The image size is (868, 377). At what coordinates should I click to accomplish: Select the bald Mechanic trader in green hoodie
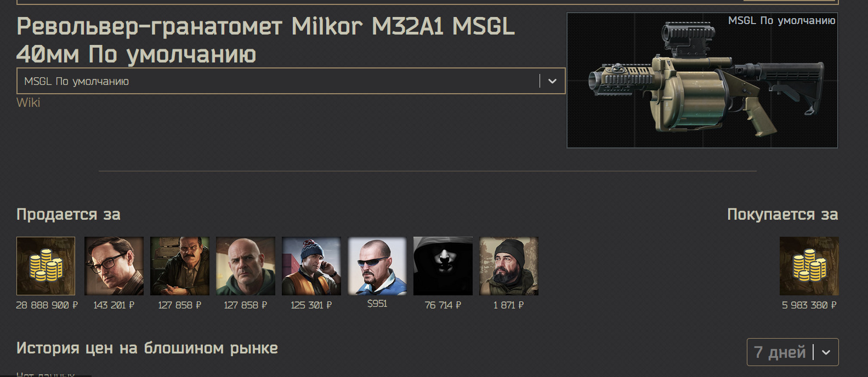246,266
